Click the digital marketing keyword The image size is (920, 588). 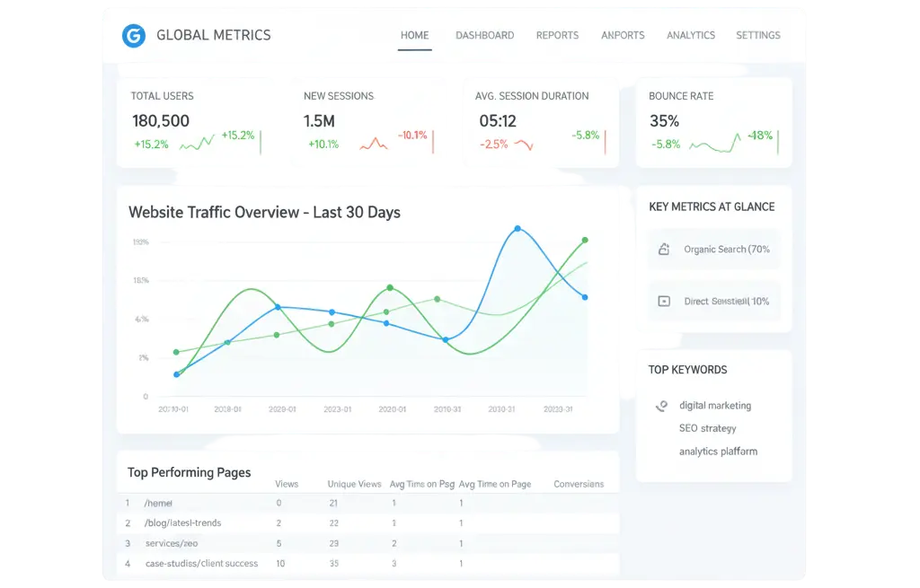tap(714, 406)
